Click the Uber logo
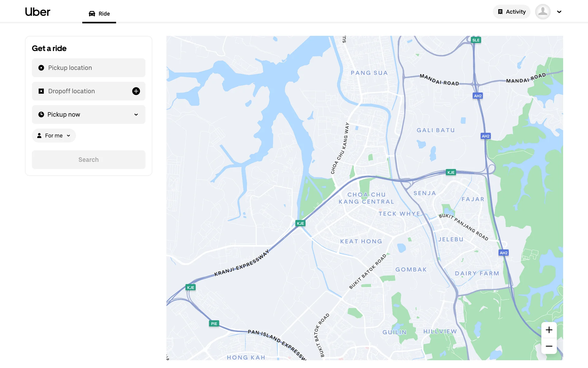This screenshot has width=588, height=368. [x=37, y=12]
